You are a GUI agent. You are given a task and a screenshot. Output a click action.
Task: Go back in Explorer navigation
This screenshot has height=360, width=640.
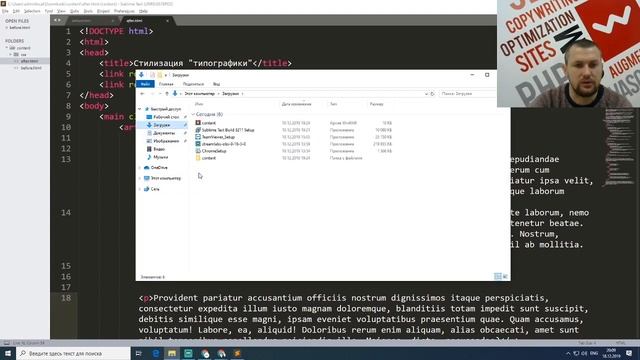point(142,93)
